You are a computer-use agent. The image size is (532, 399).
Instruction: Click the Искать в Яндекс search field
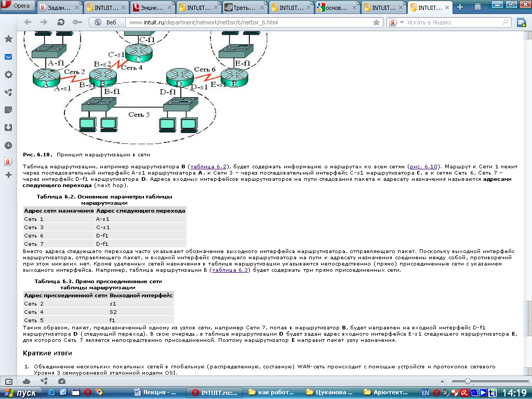coord(453,22)
